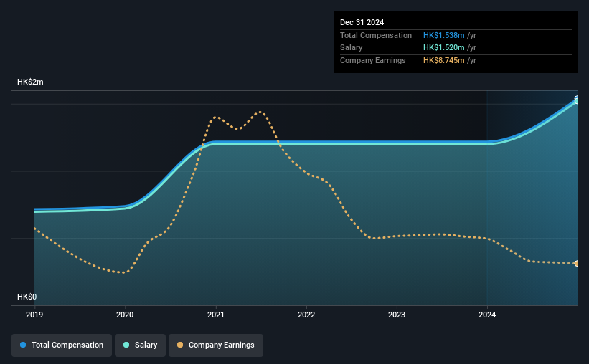Select the 2019 x-axis label
The height and width of the screenshot is (364, 589).
[34, 315]
